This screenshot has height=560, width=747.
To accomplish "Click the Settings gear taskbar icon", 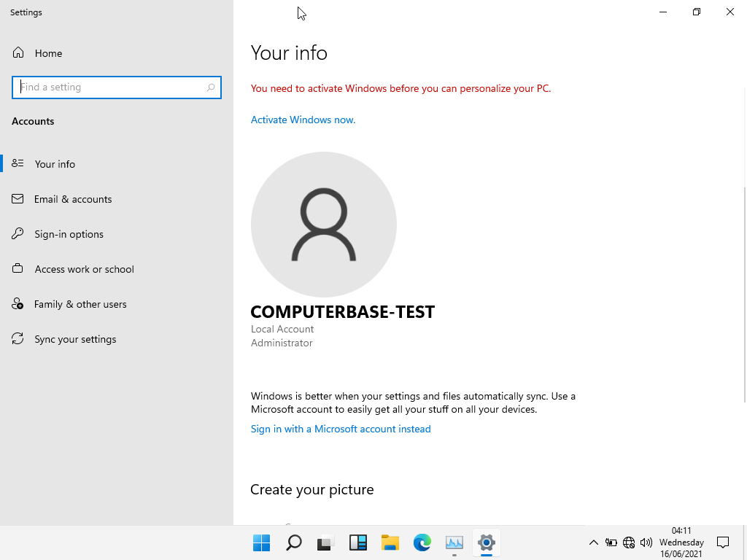I will [x=487, y=542].
